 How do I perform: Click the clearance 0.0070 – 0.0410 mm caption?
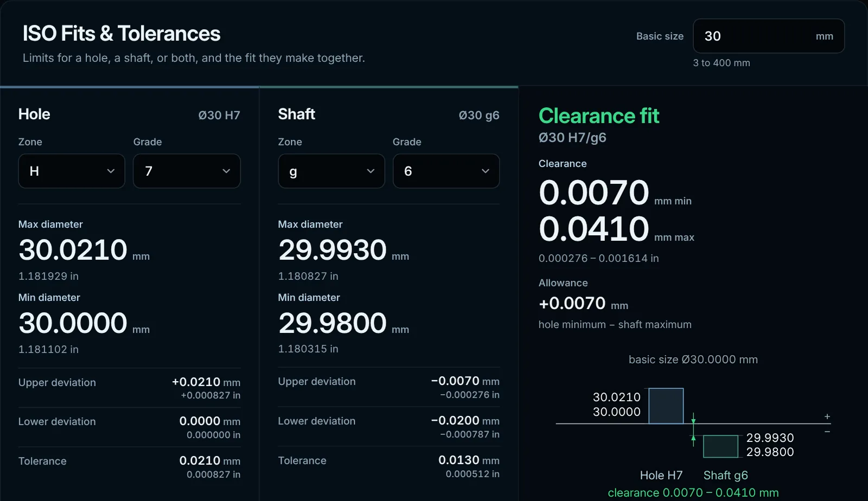pyautogui.click(x=693, y=493)
